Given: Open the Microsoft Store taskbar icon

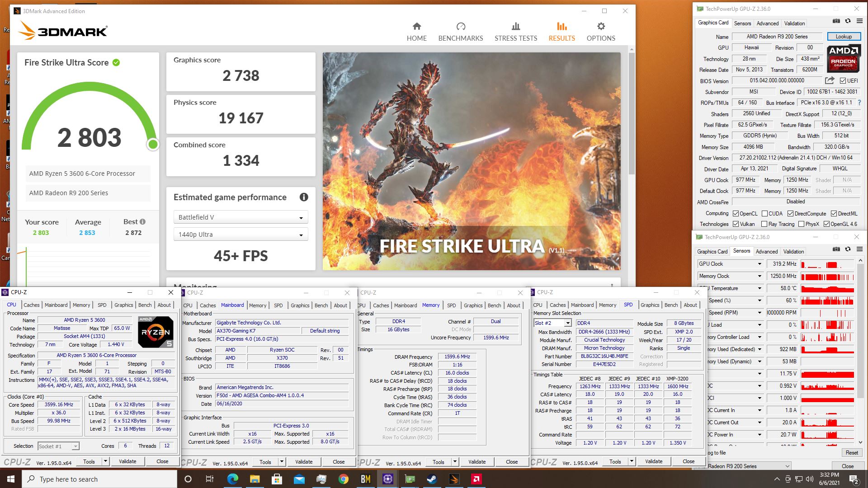Looking at the screenshot, I should 277,479.
